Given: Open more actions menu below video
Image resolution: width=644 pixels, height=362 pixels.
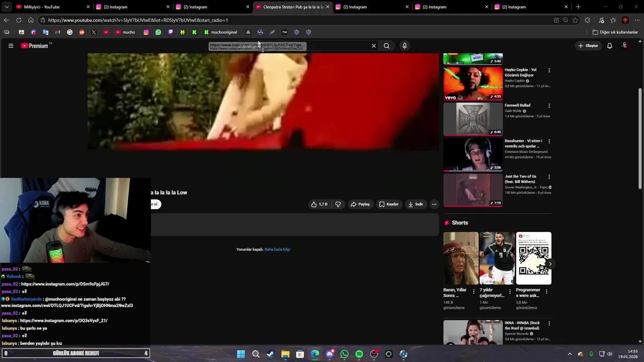Looking at the screenshot, I should coord(434,204).
